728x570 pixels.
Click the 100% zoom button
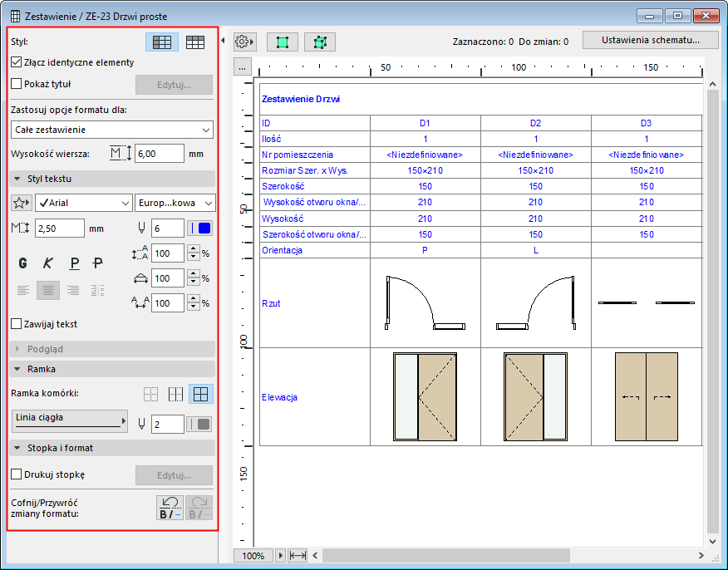coord(253,555)
